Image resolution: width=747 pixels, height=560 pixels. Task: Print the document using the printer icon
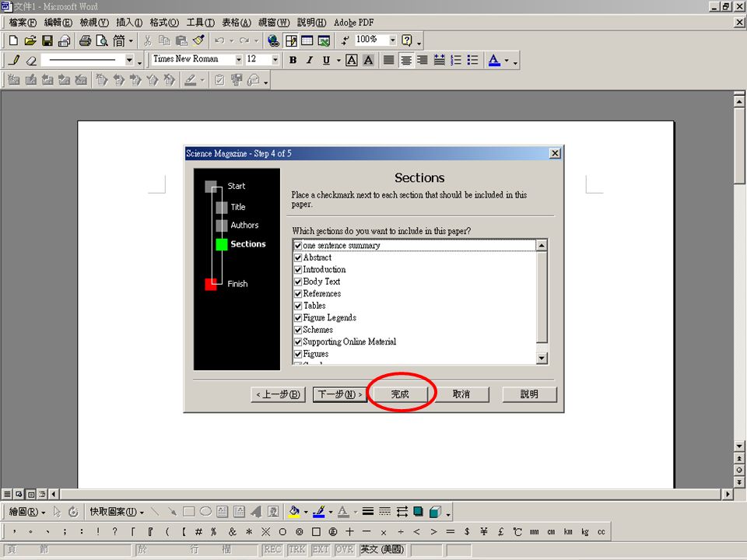click(x=86, y=40)
